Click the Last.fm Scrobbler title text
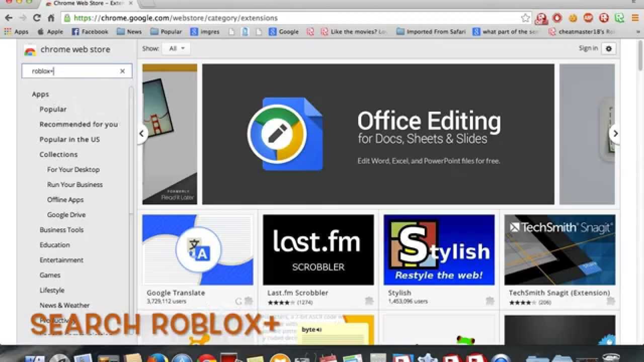This screenshot has height=362, width=644. tap(298, 293)
